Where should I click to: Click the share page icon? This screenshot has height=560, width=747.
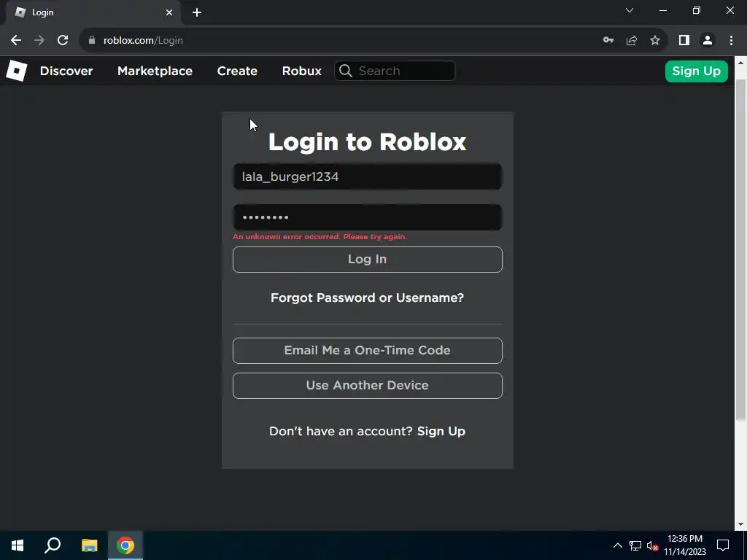(632, 41)
